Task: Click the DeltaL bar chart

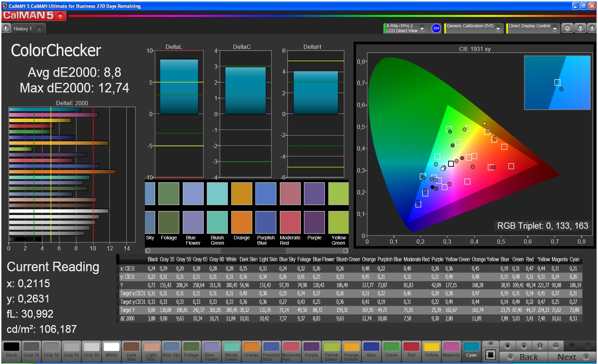Action: point(179,114)
